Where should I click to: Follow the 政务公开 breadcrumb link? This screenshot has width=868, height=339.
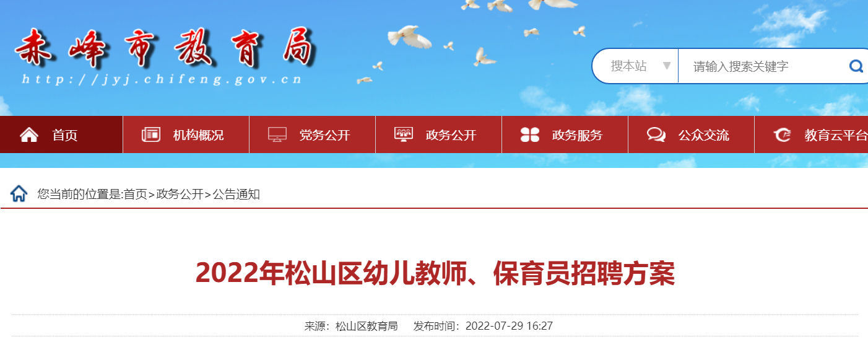(180, 194)
